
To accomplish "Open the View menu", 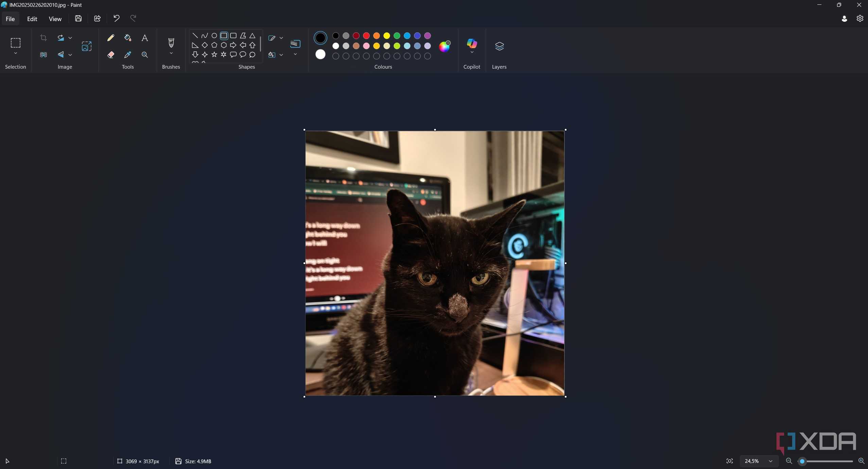I will click(x=55, y=19).
